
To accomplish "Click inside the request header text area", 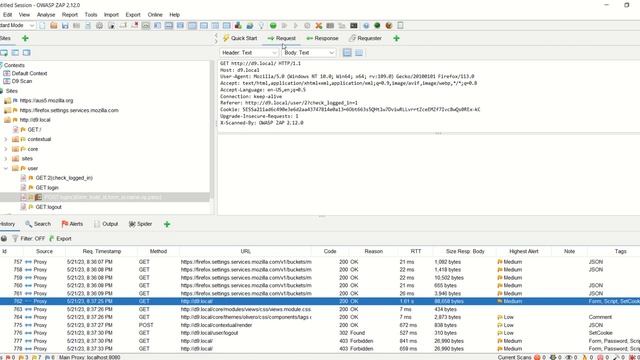I will pos(429,96).
